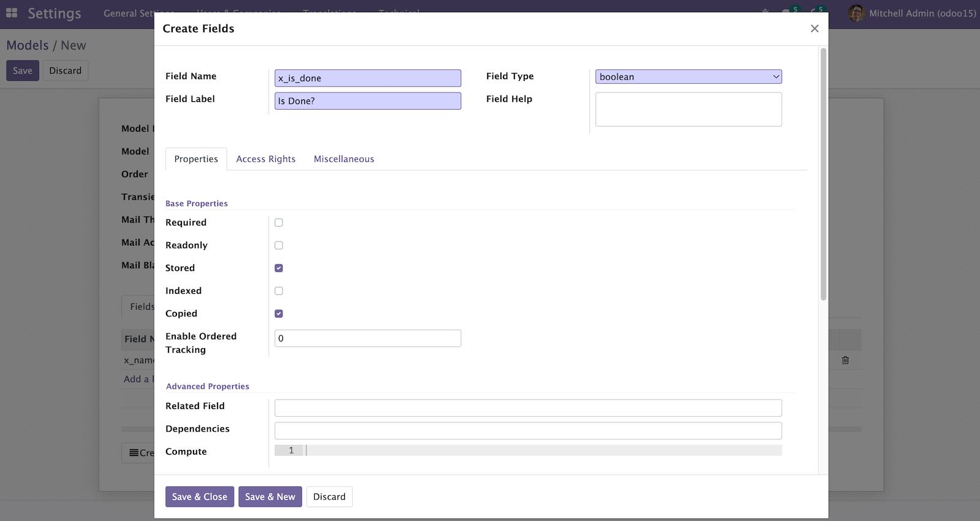Click the Settings app title
Image resolution: width=980 pixels, height=521 pixels.
click(55, 13)
